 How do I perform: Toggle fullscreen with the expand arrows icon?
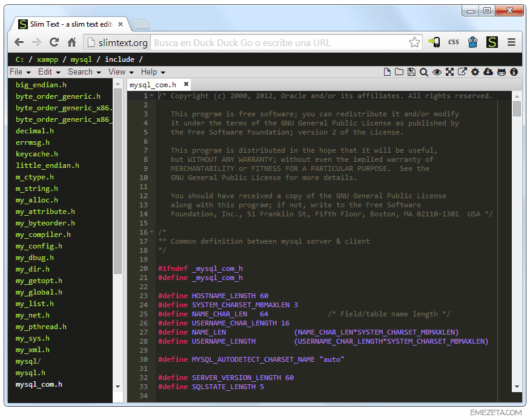tap(449, 72)
